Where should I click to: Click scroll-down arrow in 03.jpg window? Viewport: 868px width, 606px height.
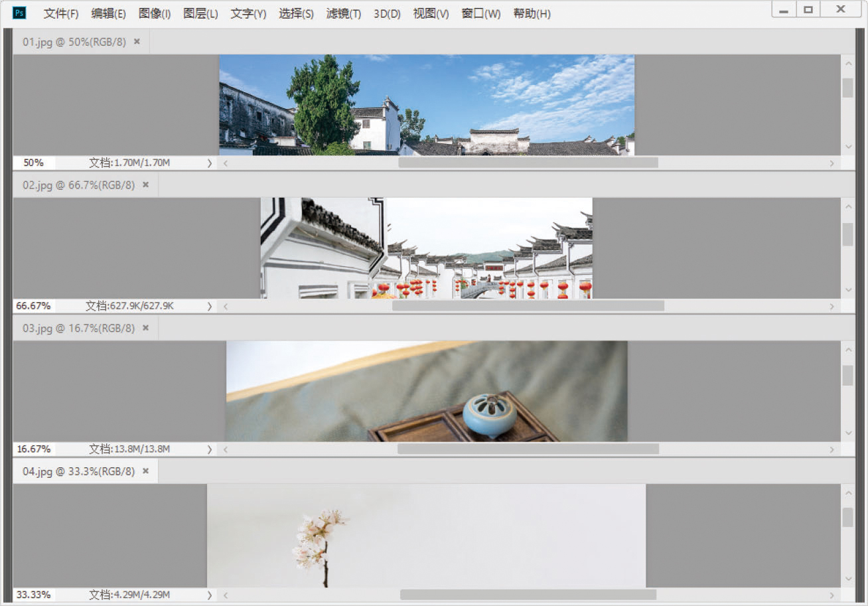click(847, 433)
